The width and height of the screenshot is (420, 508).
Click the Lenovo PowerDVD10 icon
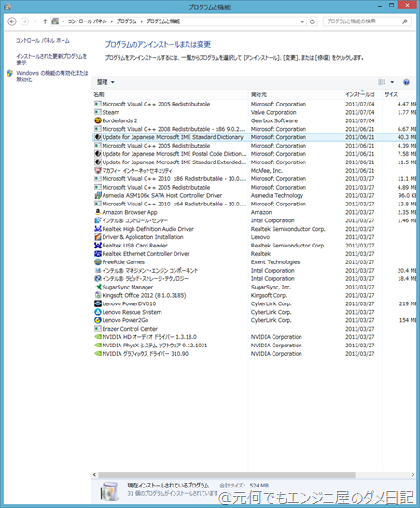coord(98,303)
